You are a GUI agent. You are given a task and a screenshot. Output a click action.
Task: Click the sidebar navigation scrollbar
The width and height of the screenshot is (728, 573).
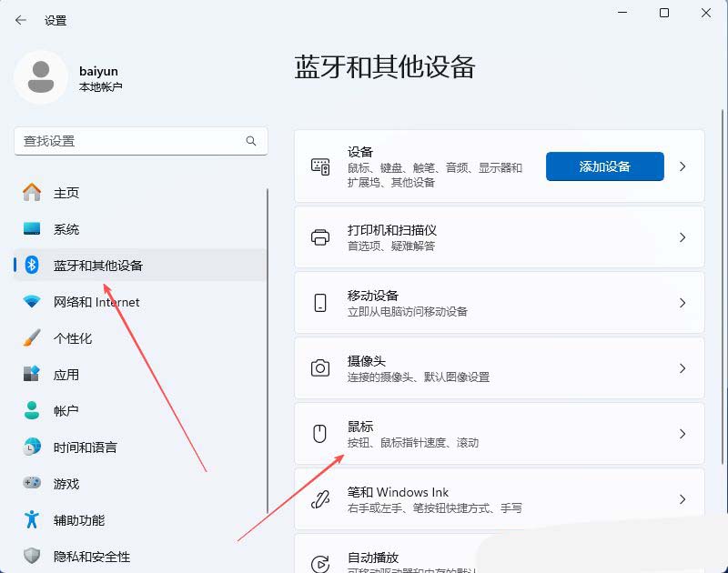(268, 350)
